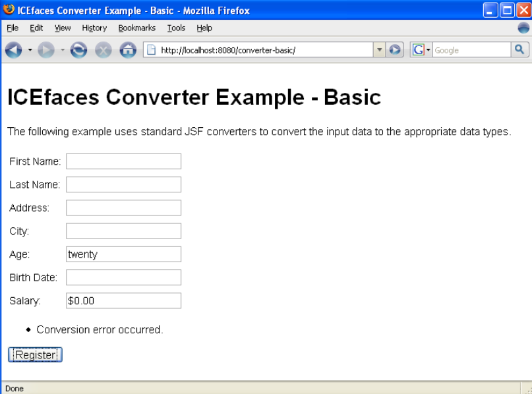532x394 pixels.
Task: Click the Google search text box
Action: click(x=471, y=50)
